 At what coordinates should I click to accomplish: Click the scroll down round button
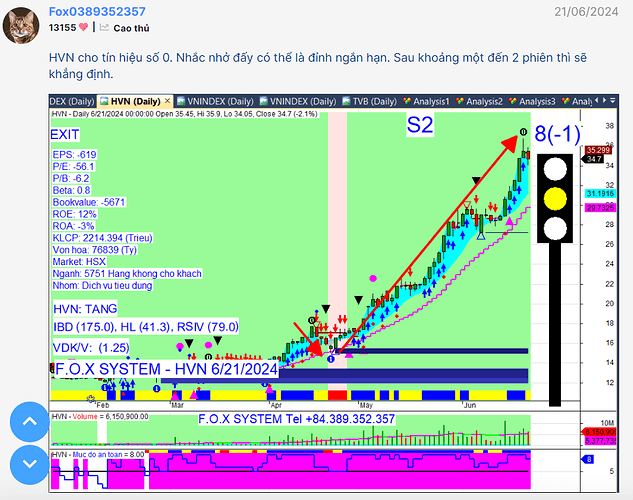pos(29,464)
